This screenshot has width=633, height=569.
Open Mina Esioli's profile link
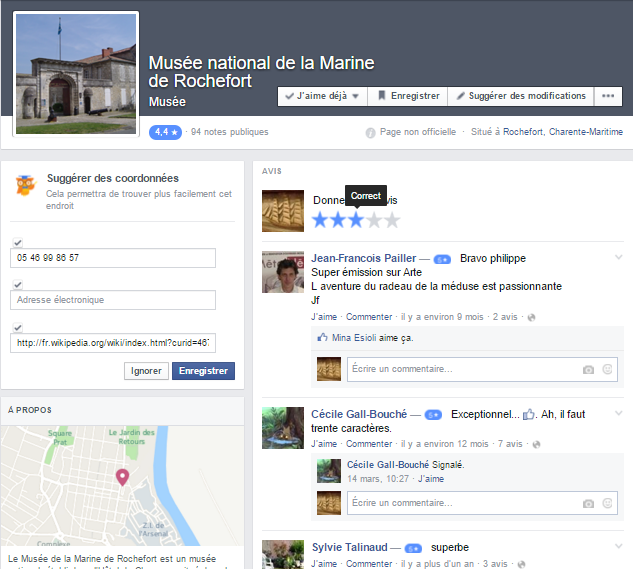[354, 338]
